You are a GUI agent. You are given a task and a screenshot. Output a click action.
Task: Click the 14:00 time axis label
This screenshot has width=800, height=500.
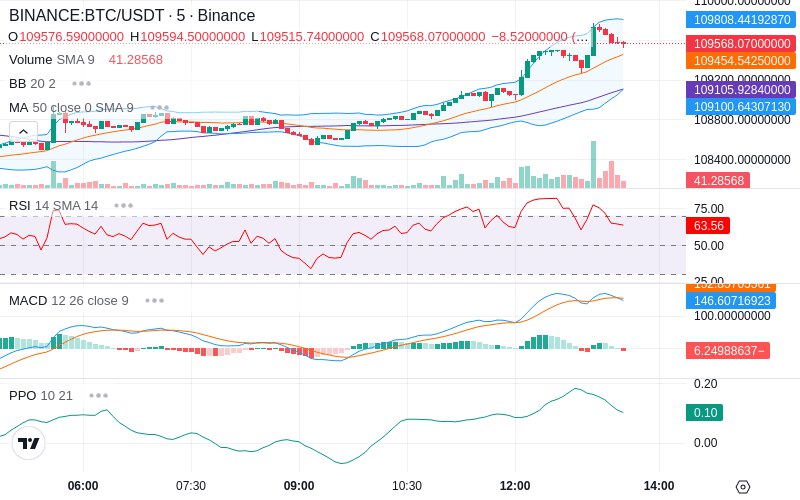tap(659, 486)
